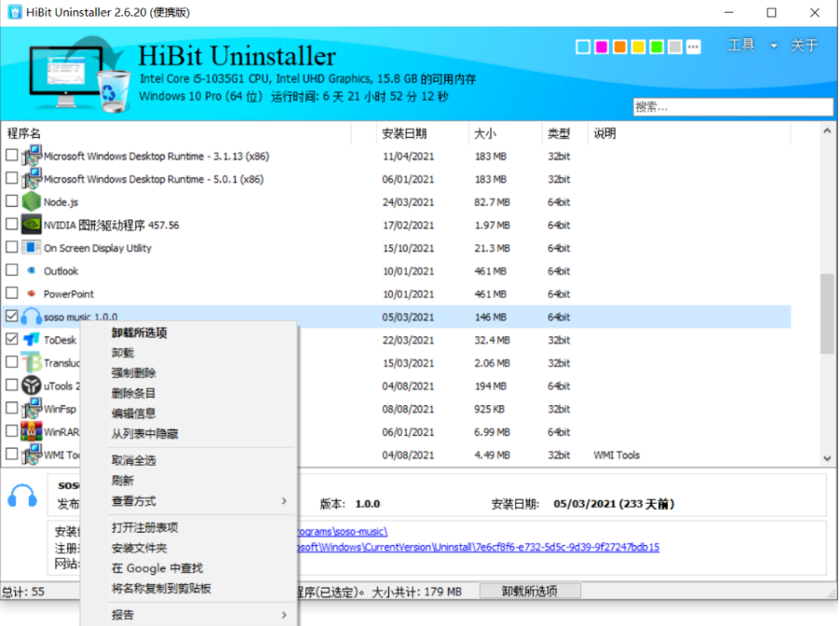Click the On Screen Display Utility icon

(31, 248)
